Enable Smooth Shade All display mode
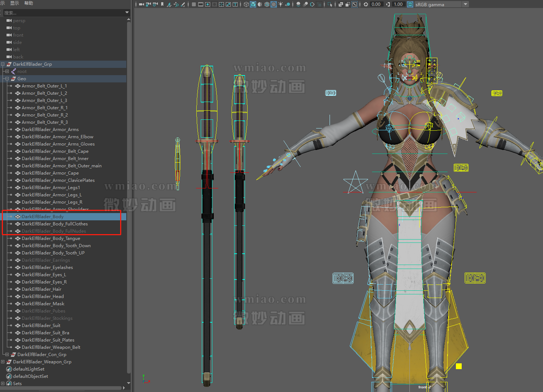This screenshot has height=392, width=543. [253, 4]
